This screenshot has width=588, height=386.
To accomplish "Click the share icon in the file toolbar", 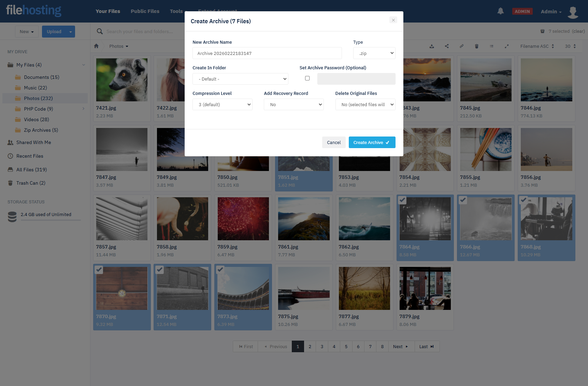I will 447,46.
